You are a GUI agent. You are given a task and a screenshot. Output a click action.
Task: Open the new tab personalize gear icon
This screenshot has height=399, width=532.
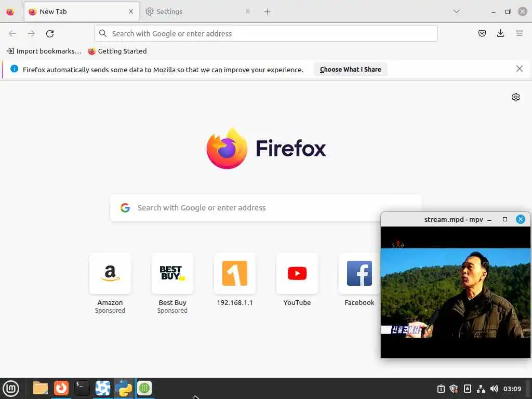coord(516,97)
